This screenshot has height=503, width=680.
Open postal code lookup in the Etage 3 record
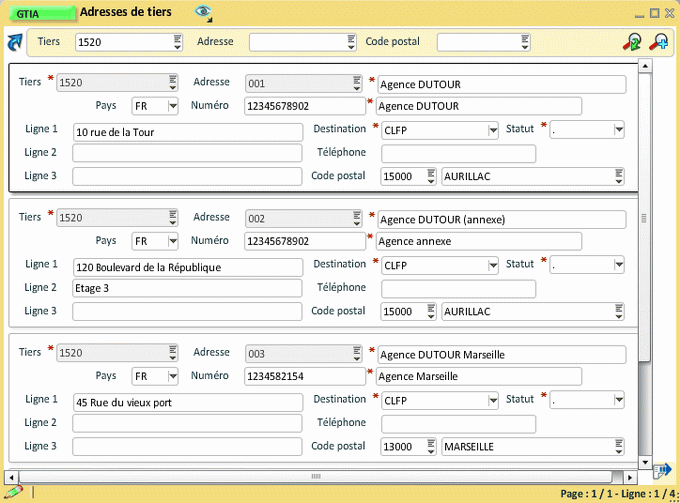click(431, 311)
